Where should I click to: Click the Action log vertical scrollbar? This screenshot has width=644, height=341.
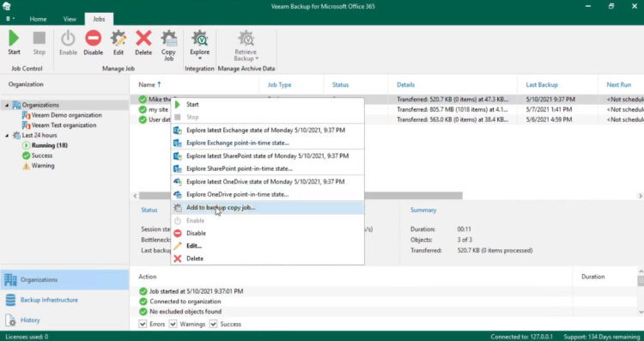click(x=641, y=281)
